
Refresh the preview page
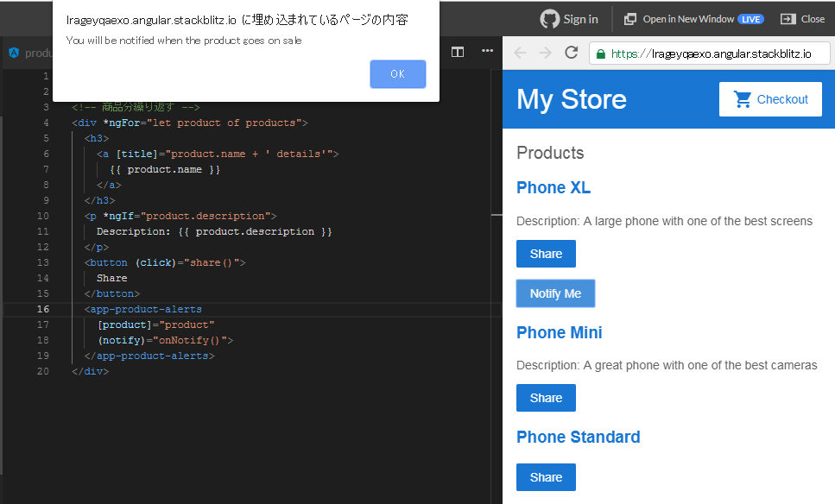[x=571, y=53]
